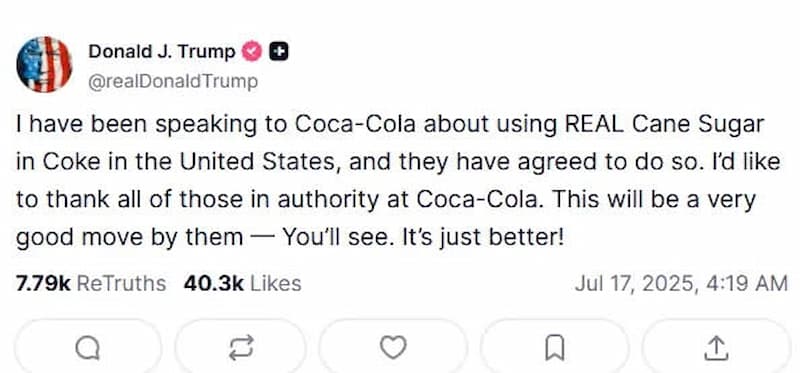
Task: Select the '4:19 AM' time text
Action: pyautogui.click(x=747, y=283)
